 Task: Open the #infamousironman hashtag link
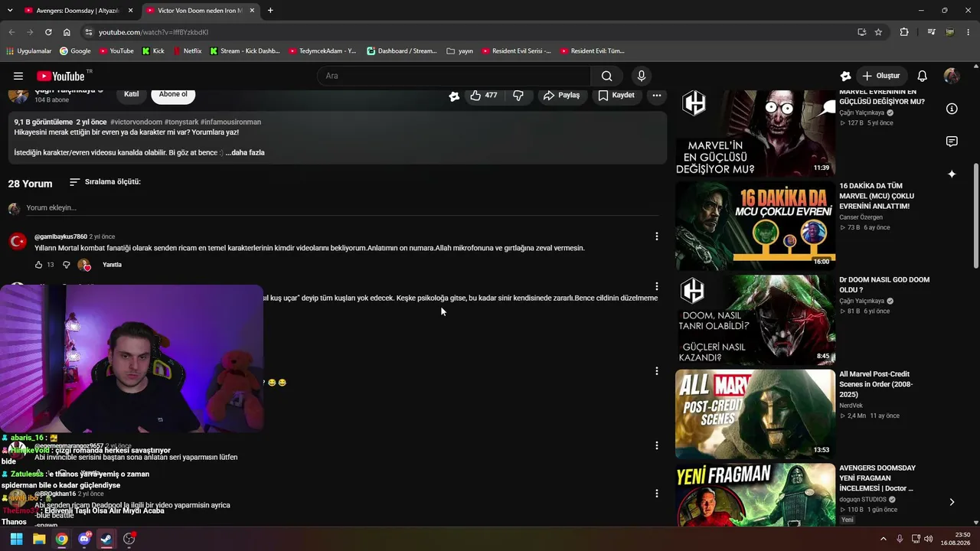coord(230,122)
